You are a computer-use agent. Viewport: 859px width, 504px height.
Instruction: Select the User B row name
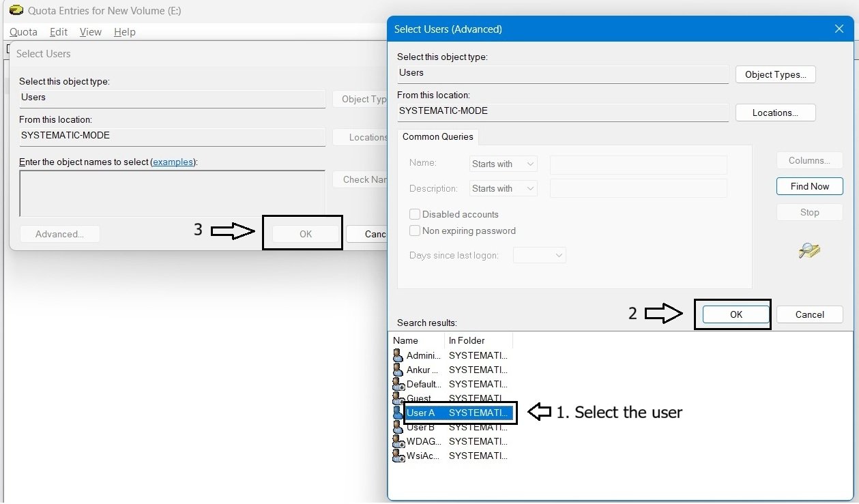421,427
